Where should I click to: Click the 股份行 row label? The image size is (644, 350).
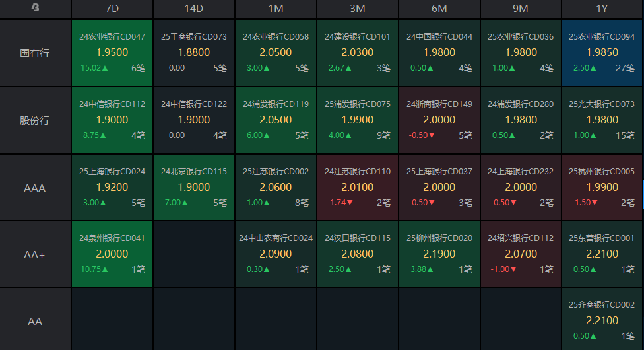pyautogui.click(x=35, y=120)
